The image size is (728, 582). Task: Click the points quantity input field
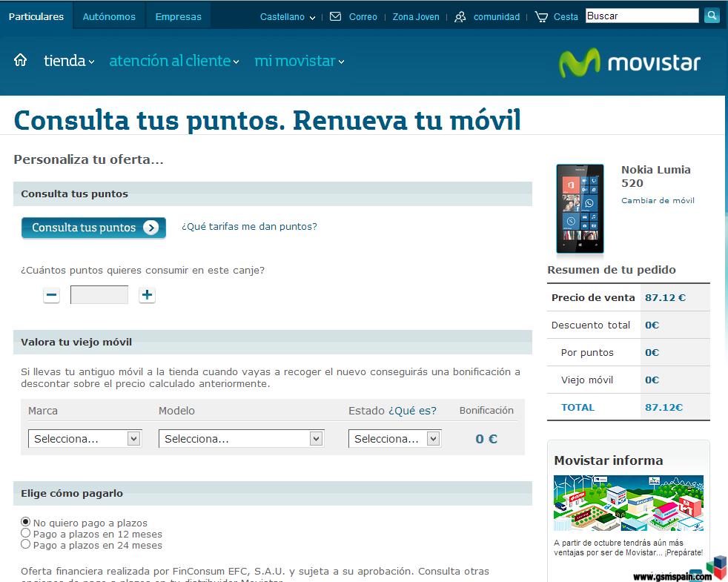99,294
